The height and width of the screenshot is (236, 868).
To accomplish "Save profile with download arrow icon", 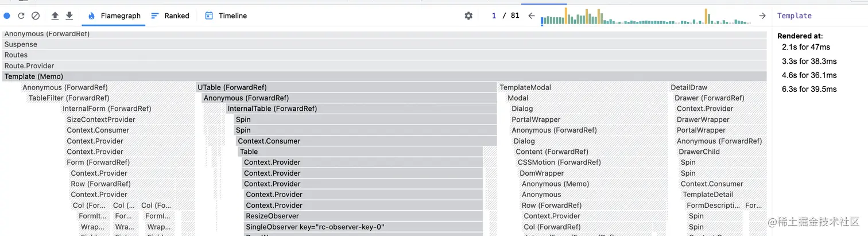I will tap(69, 16).
